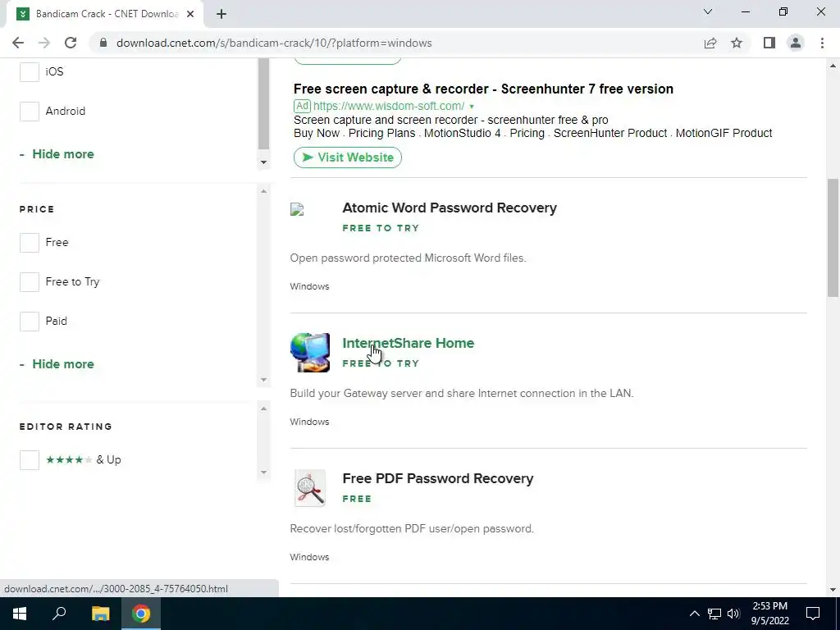The width and height of the screenshot is (840, 630).
Task: Enable the Free price filter
Action: (x=30, y=243)
